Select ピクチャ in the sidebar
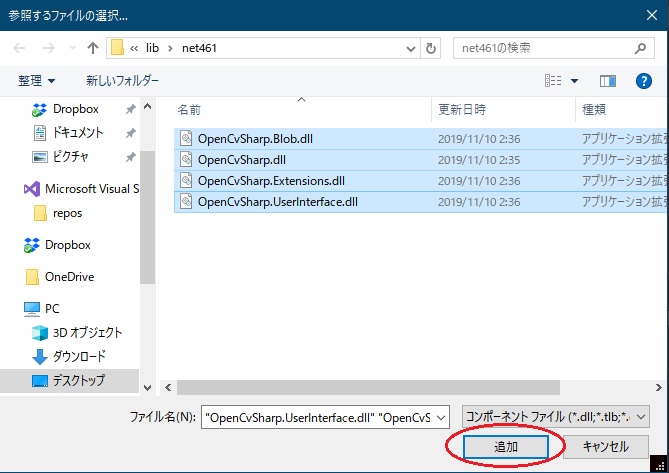 70,157
